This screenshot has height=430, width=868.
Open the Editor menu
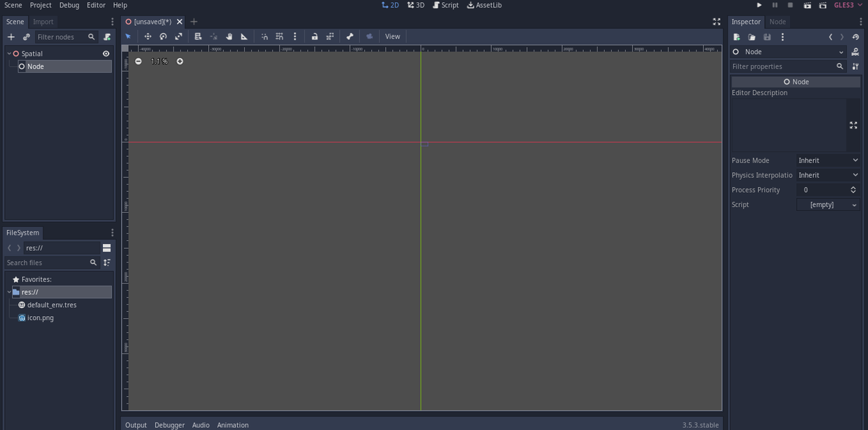pyautogui.click(x=96, y=5)
